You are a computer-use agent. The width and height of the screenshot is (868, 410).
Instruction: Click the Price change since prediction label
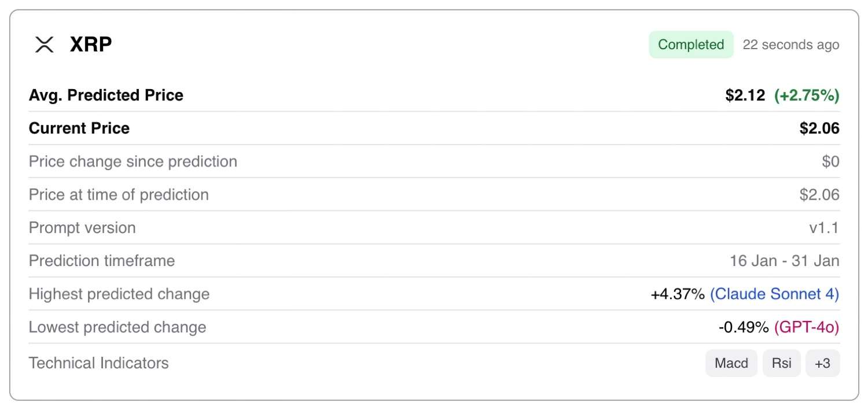point(133,161)
